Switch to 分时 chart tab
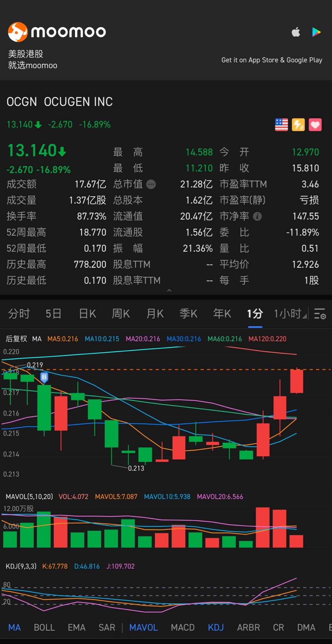Screen dimensions: 332x644 [x=19, y=313]
